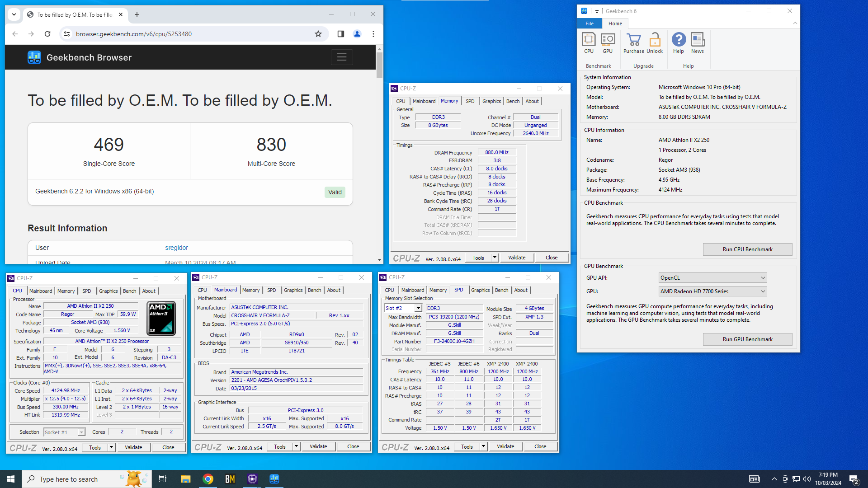Open File Explorer from taskbar
Image resolution: width=868 pixels, height=488 pixels.
185,479
